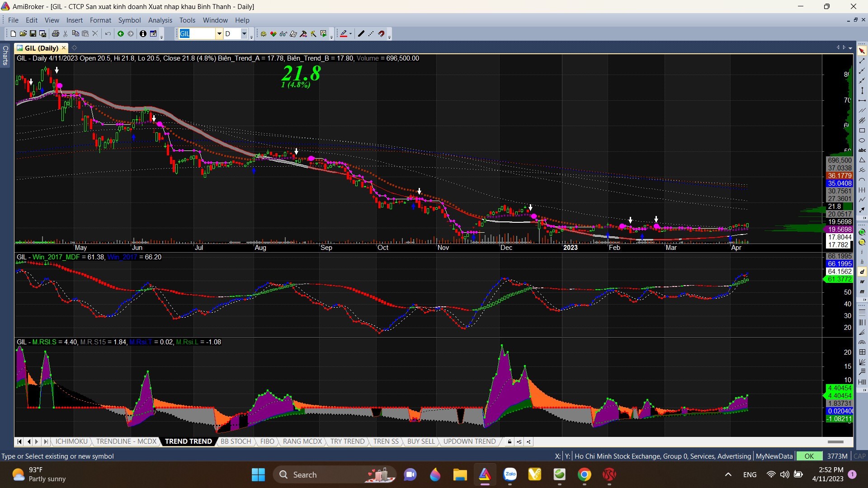Select the Arc drawing tool
Image resolution: width=868 pixels, height=488 pixels.
[x=862, y=180]
